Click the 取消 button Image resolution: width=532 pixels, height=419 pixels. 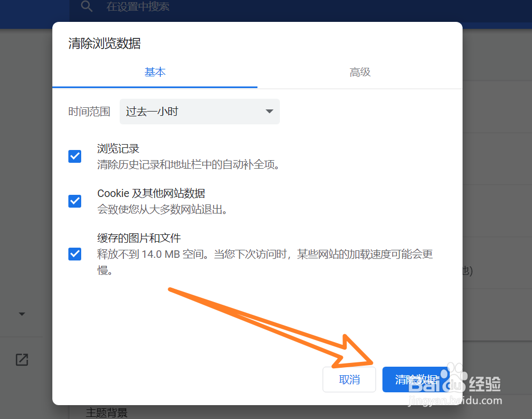pyautogui.click(x=349, y=380)
